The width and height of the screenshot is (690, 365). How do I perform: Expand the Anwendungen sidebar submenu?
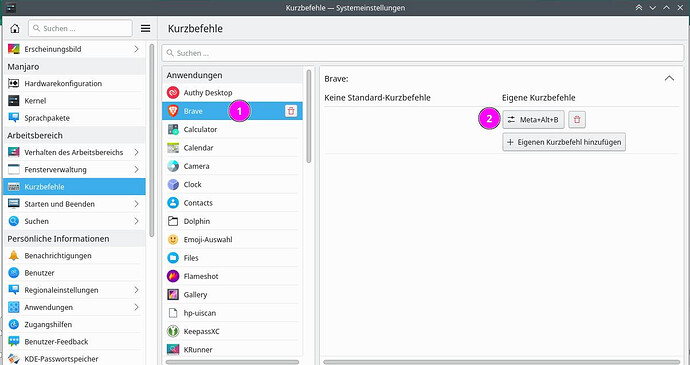point(136,307)
